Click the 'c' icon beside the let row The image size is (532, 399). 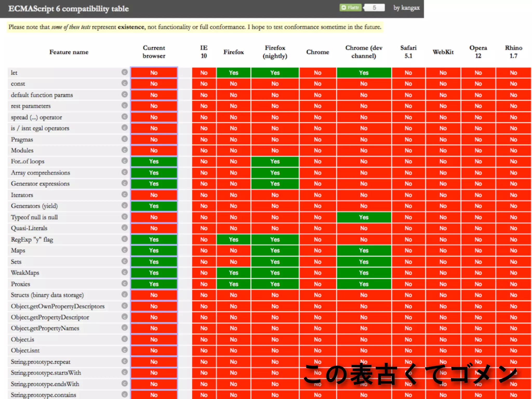pyautogui.click(x=125, y=72)
